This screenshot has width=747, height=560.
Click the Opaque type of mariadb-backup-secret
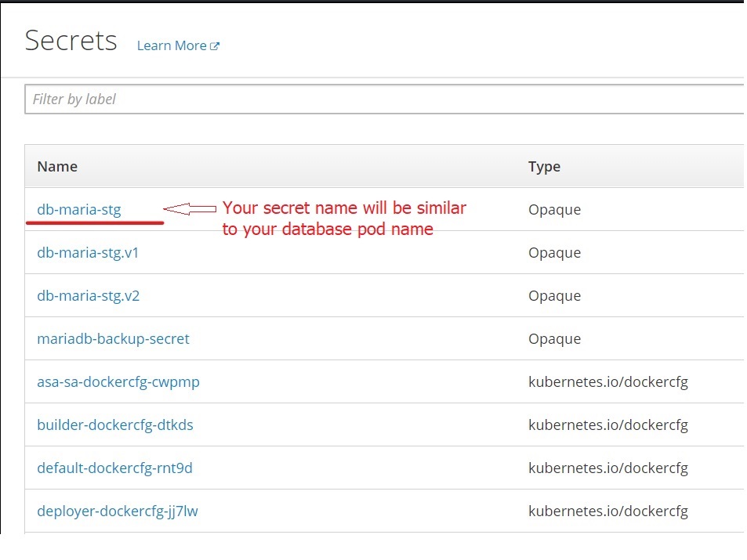tap(554, 339)
